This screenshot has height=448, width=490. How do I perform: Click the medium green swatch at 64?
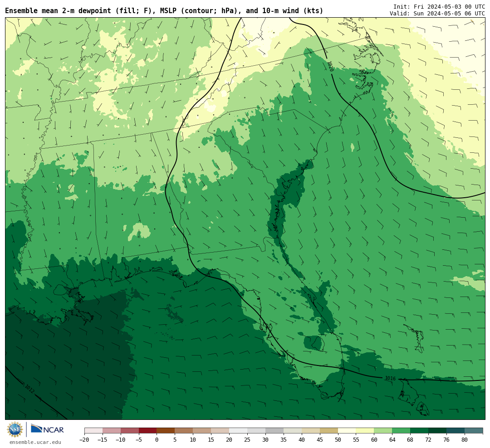(401, 431)
